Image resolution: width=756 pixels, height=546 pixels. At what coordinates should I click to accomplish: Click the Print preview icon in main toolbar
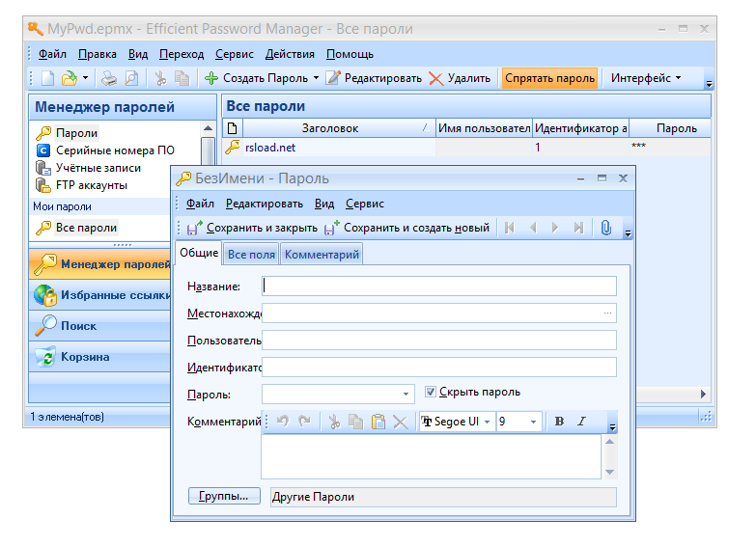coord(131,78)
